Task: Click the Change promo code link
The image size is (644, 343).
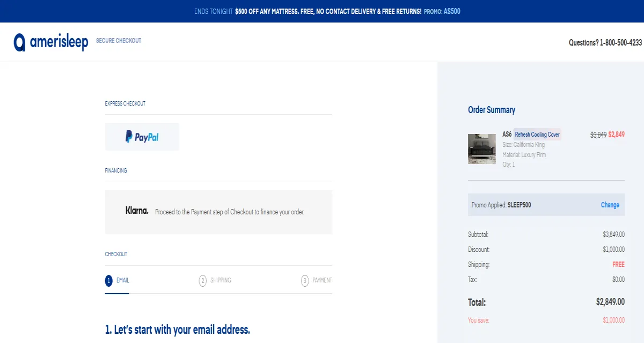Action: [x=610, y=205]
